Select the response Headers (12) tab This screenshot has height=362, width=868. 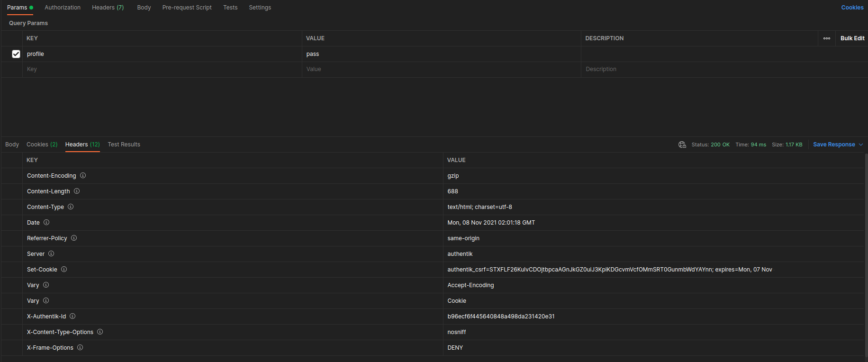pos(82,145)
